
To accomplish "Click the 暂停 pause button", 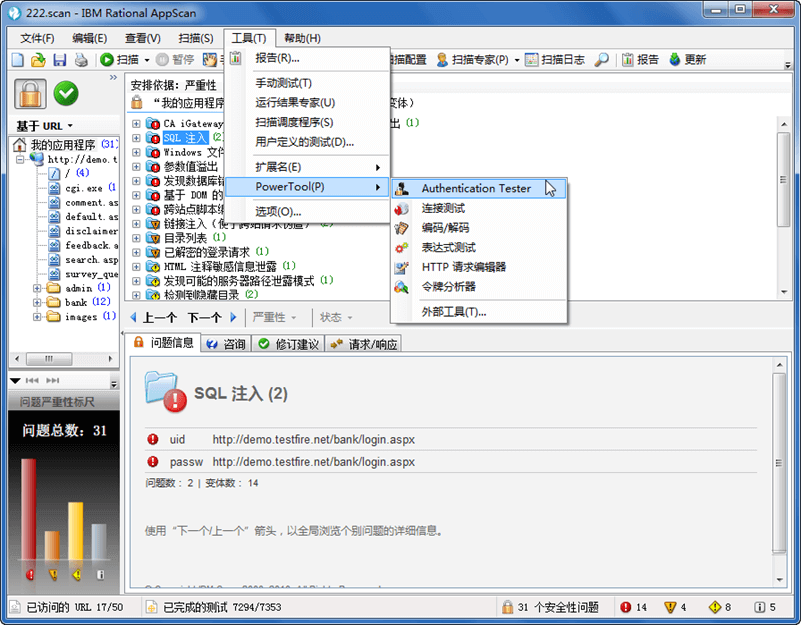I will tap(175, 60).
